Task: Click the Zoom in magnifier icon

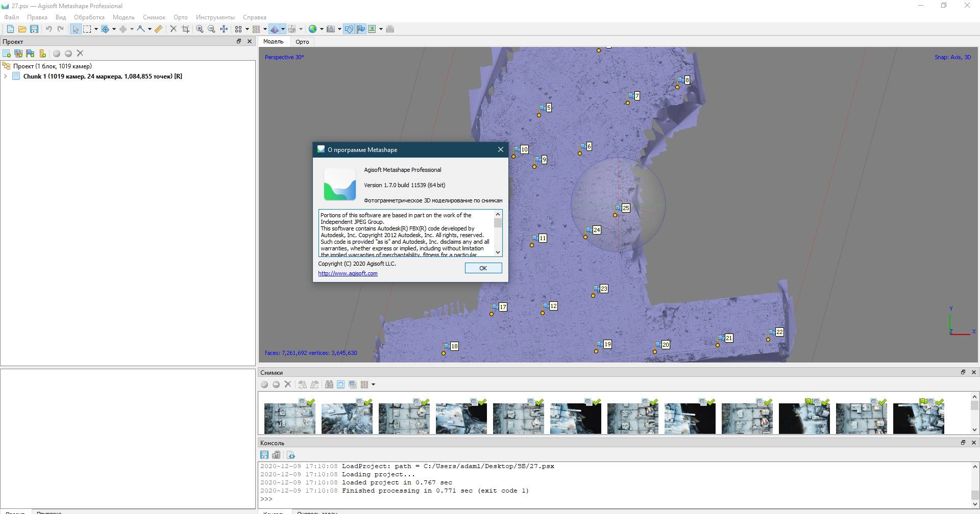Action: (200, 29)
